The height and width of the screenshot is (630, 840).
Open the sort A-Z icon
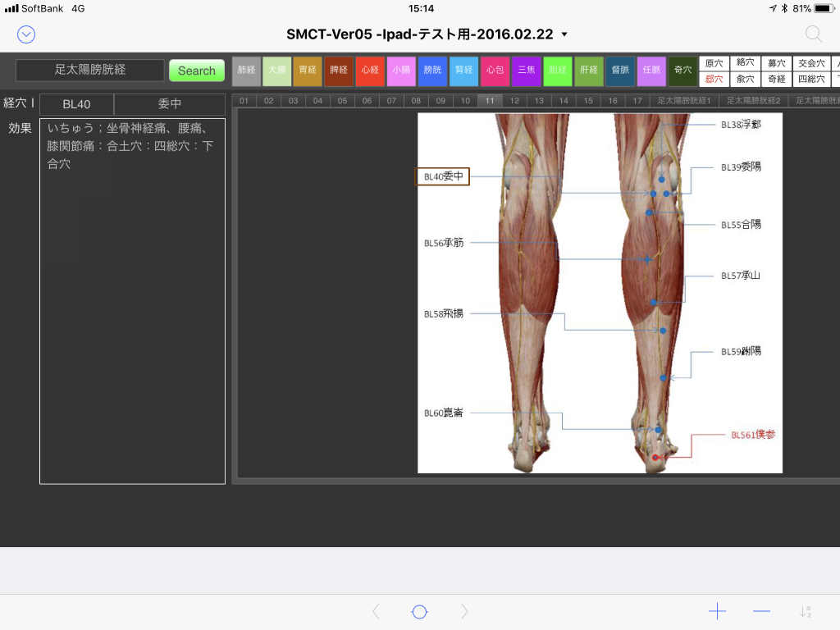806,611
